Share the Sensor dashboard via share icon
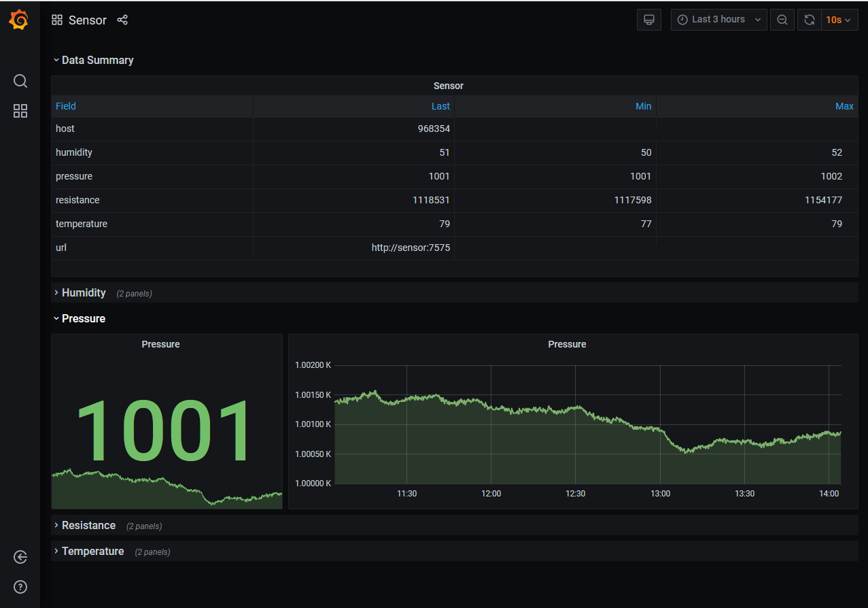 coord(122,20)
